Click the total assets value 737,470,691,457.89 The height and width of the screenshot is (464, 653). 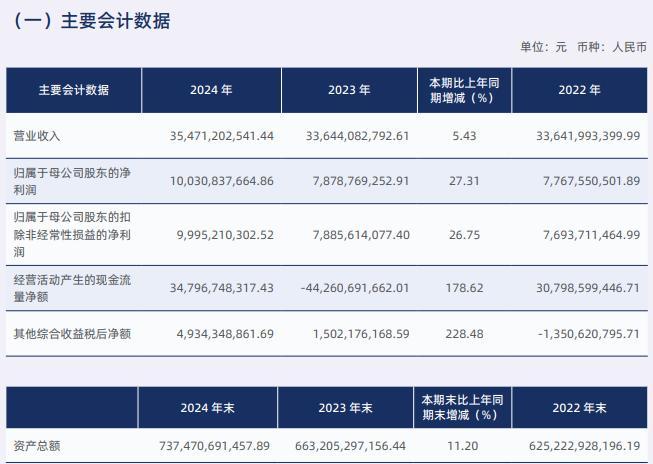(x=214, y=446)
